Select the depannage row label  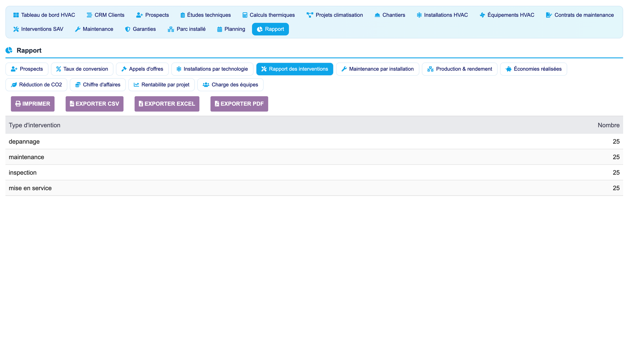coord(24,142)
